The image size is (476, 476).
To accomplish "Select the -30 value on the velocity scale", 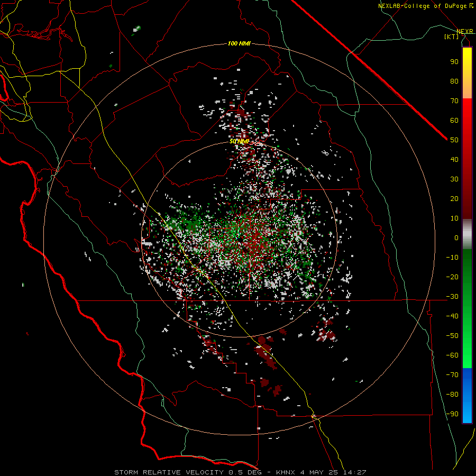I will click(452, 297).
